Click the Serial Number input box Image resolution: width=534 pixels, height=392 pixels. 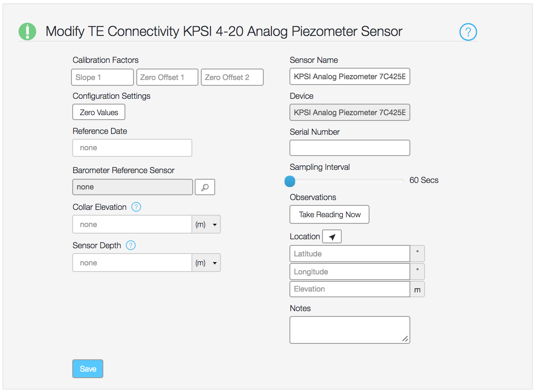pyautogui.click(x=349, y=148)
